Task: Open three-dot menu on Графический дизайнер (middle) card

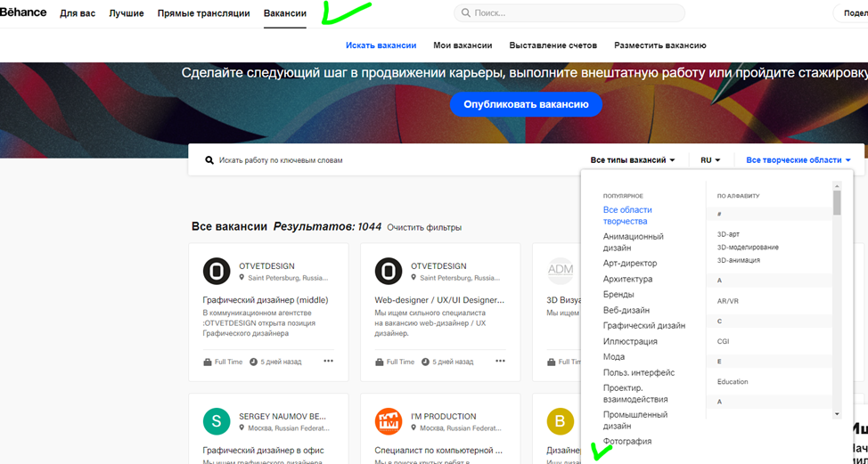Action: tap(328, 361)
